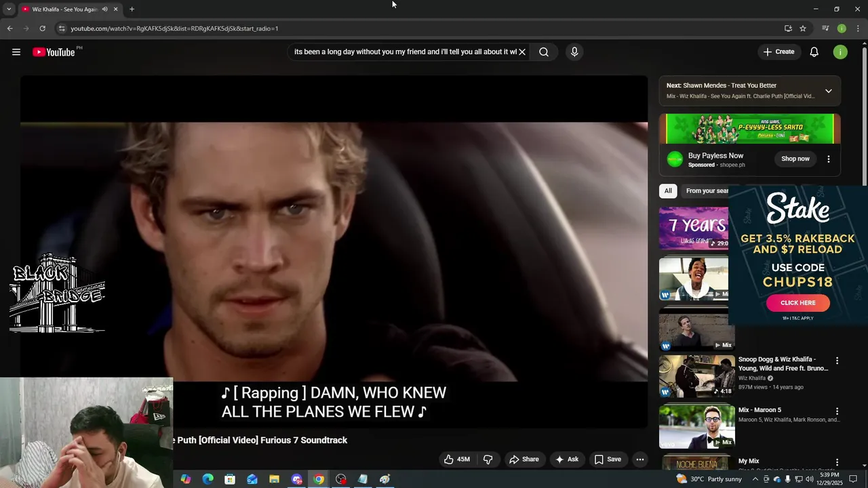Screen dimensions: 868x488
Task: Open the My Mix playlist title
Action: 749,461
